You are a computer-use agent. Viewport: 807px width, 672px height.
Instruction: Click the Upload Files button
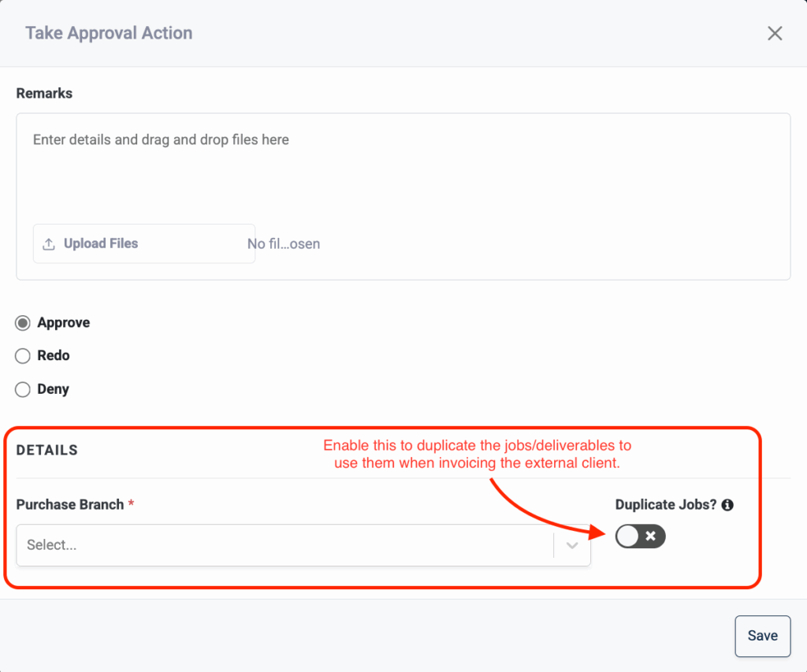[143, 243]
